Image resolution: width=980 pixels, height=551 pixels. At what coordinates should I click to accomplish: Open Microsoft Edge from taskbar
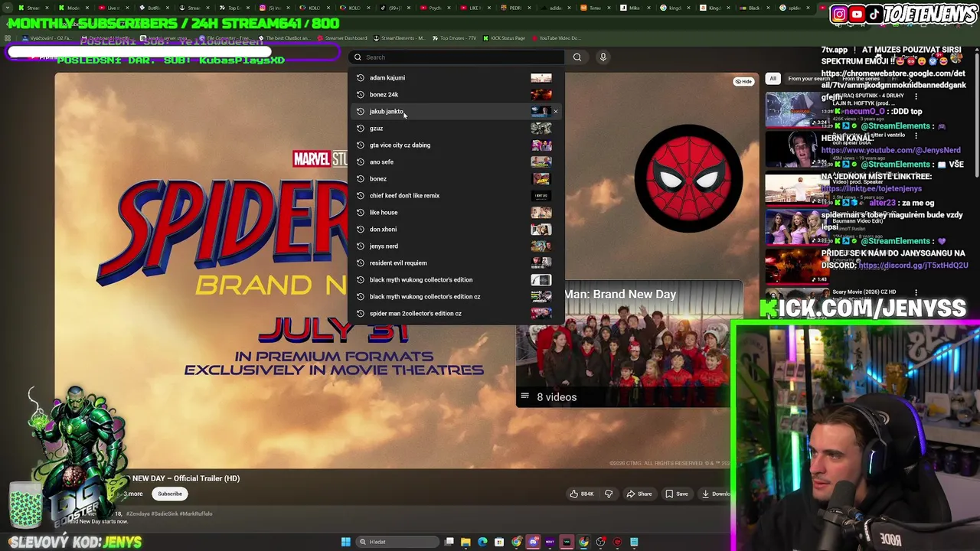pos(482,543)
